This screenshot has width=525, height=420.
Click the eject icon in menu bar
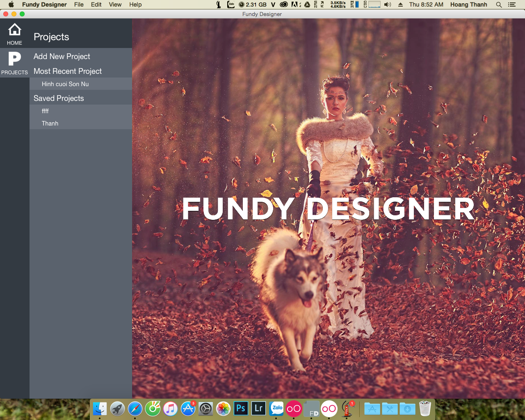tap(400, 5)
